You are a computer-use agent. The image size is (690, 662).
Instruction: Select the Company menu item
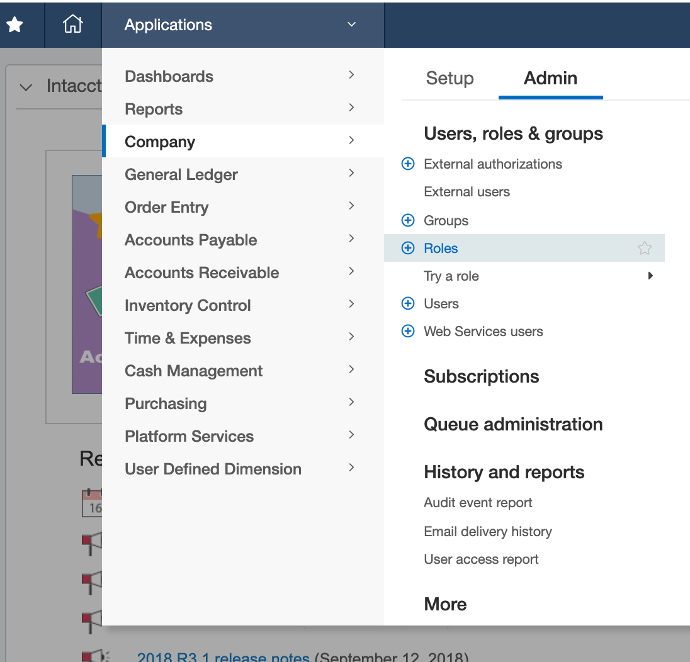point(243,141)
